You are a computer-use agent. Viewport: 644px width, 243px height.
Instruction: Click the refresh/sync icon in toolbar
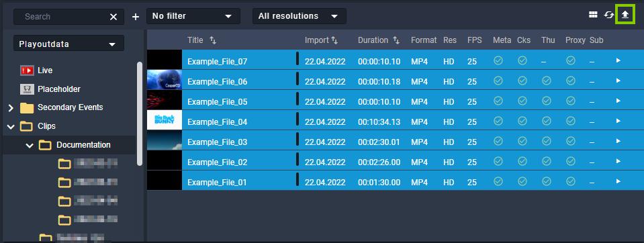(608, 15)
